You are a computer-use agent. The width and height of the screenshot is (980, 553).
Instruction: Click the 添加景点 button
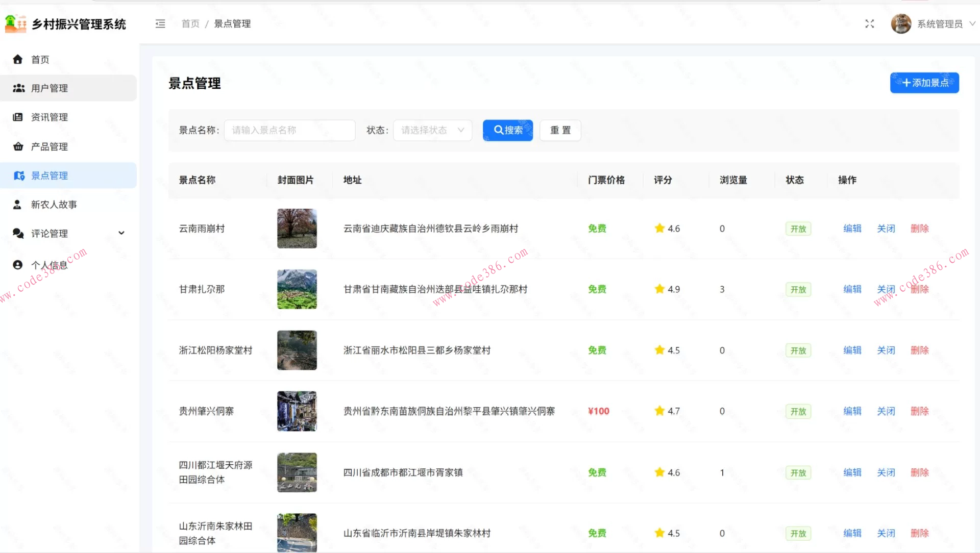coord(924,83)
